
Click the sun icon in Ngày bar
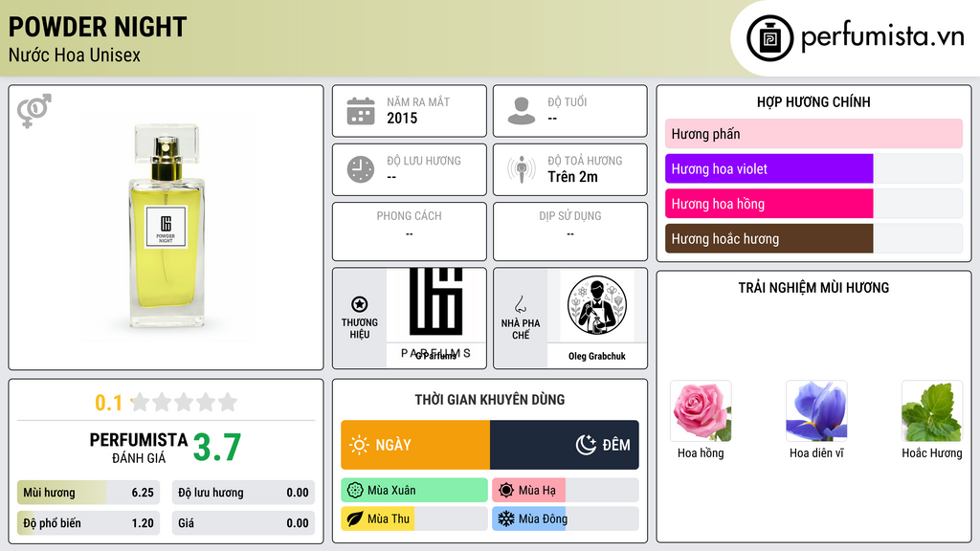360,445
